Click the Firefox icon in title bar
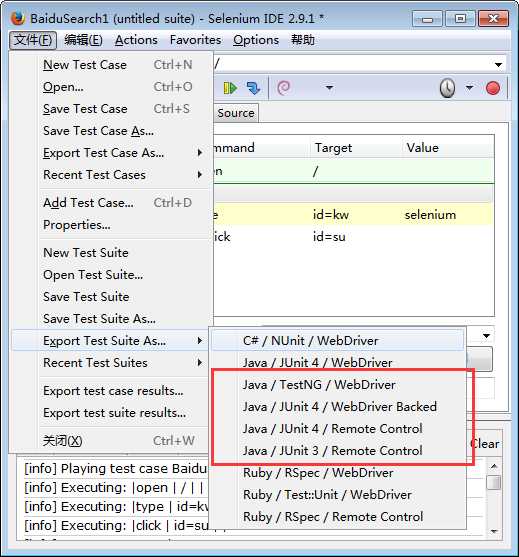Image resolution: width=519 pixels, height=557 pixels. 17,18
